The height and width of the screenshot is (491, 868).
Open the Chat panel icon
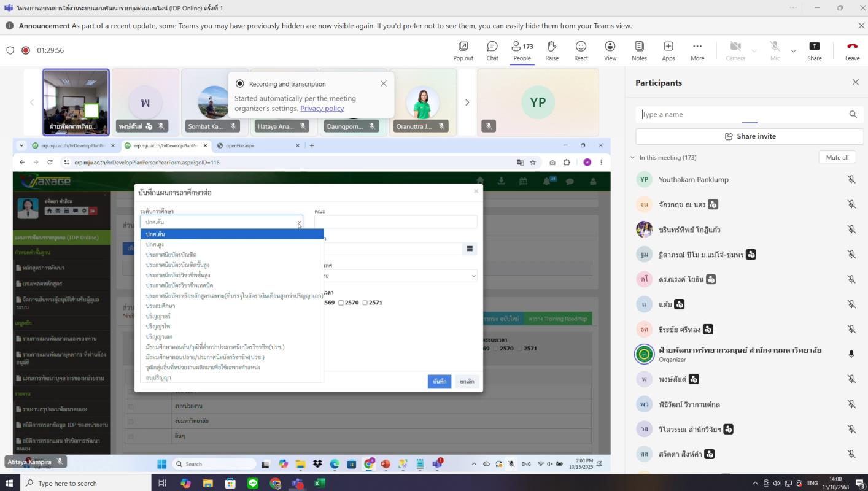[492, 50]
